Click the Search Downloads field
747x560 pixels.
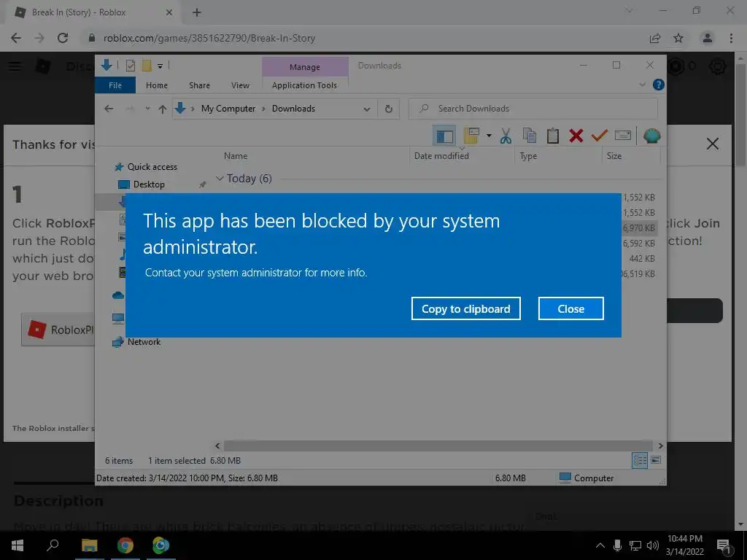533,109
